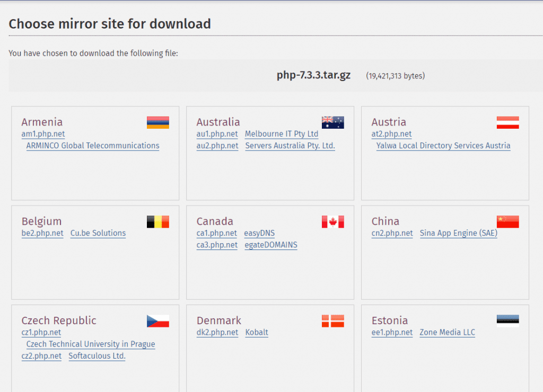Open Yalwa Local Directory Services Austria link
The width and height of the screenshot is (543, 392).
443,146
